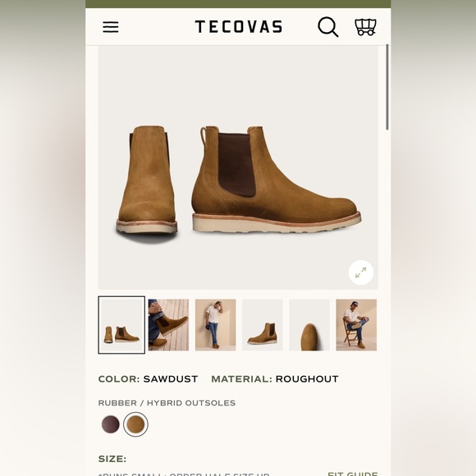Click the ROUGHOUT material label
The image size is (476, 476).
pyautogui.click(x=307, y=379)
